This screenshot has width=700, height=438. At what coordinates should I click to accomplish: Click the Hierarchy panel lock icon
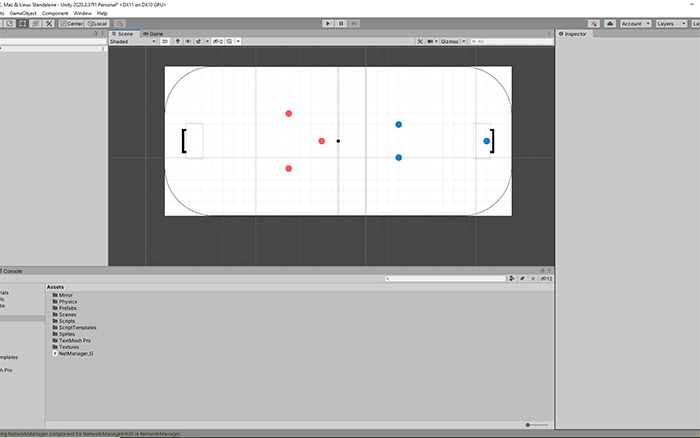pyautogui.click(x=95, y=34)
